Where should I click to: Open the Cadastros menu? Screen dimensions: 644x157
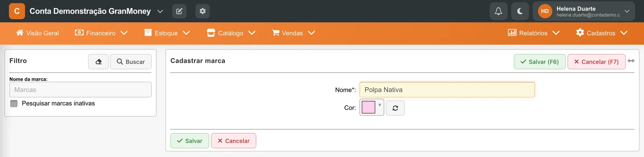click(602, 33)
